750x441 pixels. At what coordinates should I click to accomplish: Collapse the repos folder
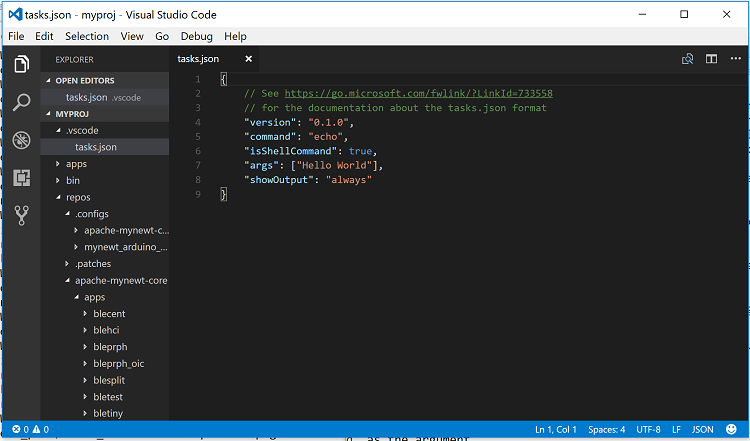click(58, 197)
